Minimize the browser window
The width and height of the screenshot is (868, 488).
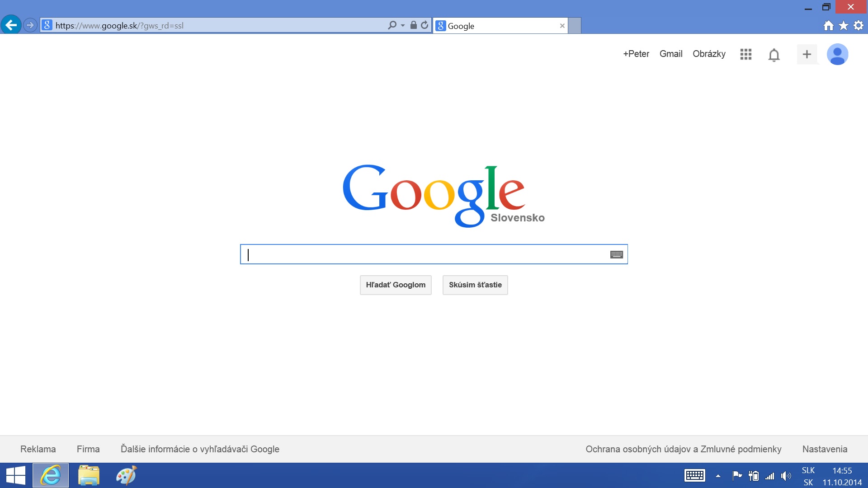click(808, 8)
